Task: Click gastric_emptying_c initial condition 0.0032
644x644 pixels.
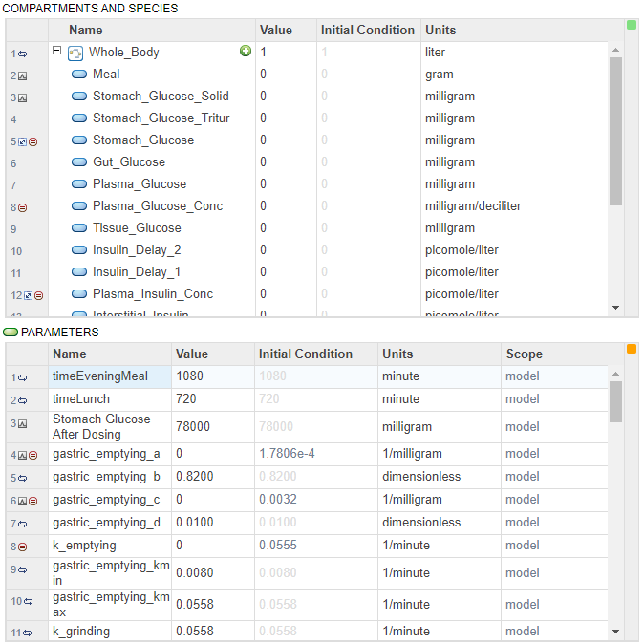Action: click(x=316, y=500)
